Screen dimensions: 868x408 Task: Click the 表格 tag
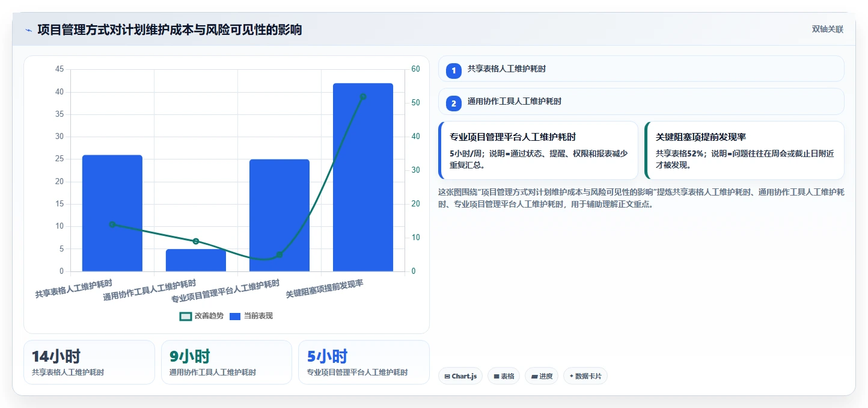point(504,376)
